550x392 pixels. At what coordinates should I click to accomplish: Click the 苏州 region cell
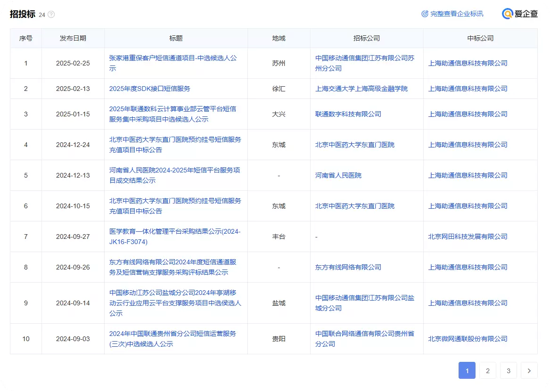(279, 63)
